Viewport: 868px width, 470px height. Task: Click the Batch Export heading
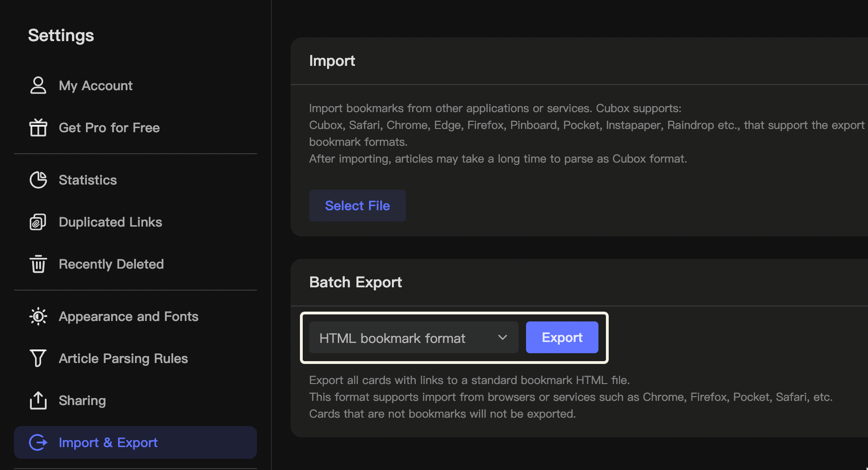click(x=356, y=282)
